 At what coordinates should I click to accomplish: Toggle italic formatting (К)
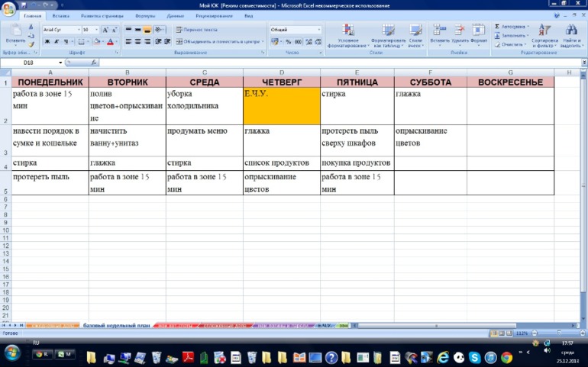(55, 42)
